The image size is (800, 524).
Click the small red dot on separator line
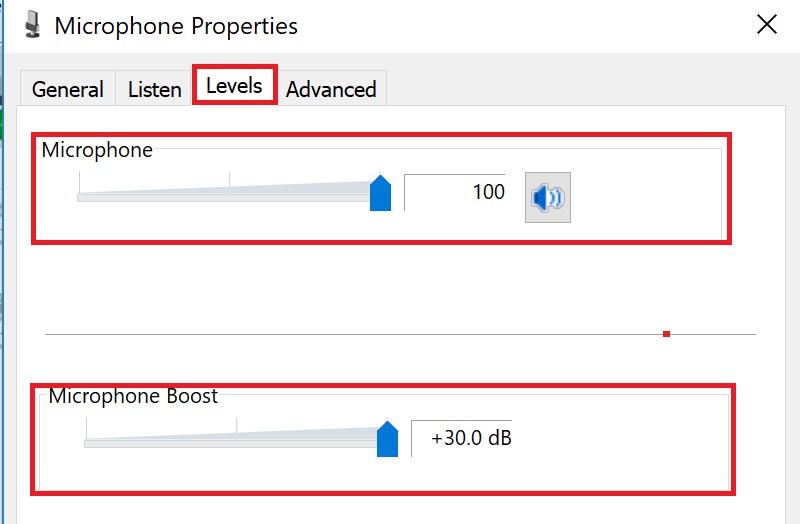(x=666, y=334)
